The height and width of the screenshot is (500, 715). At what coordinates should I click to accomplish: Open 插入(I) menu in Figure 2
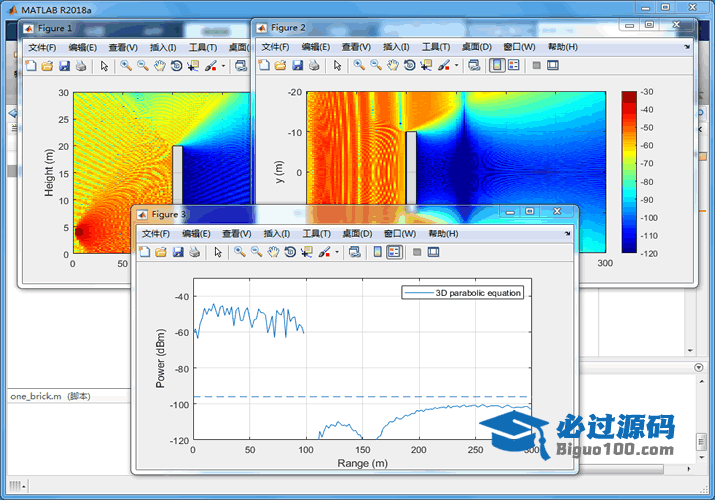[396, 47]
